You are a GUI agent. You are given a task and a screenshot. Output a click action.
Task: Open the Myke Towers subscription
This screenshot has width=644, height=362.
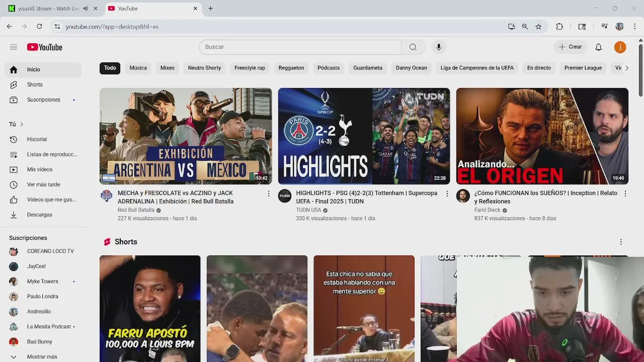click(x=43, y=281)
